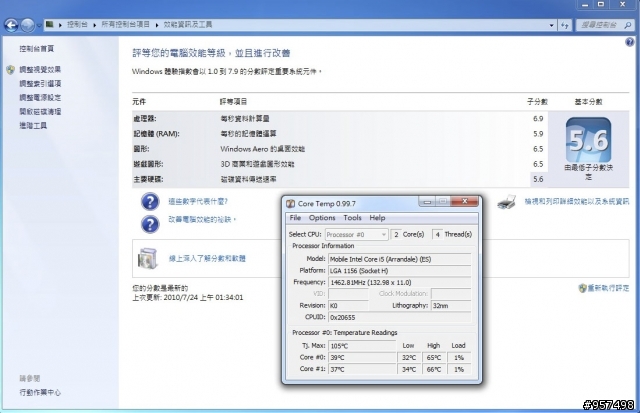
Task: Open the address bar history dropdown
Action: tap(551, 25)
